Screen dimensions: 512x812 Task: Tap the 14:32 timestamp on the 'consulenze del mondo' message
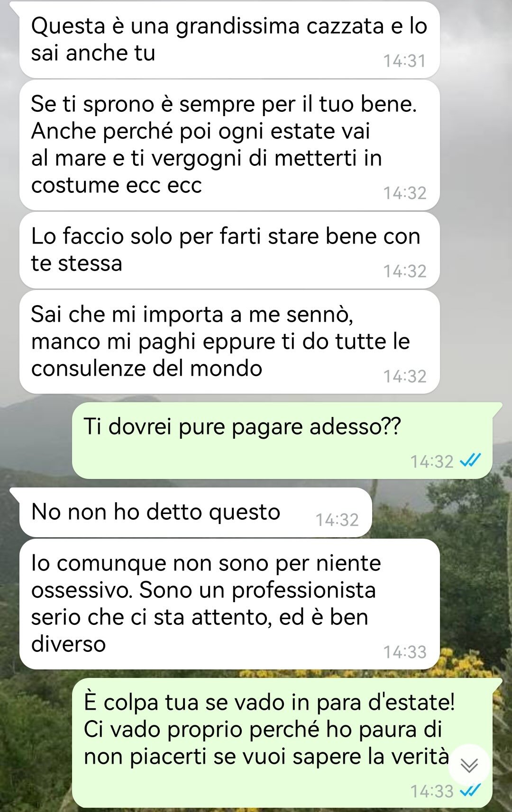tap(404, 376)
